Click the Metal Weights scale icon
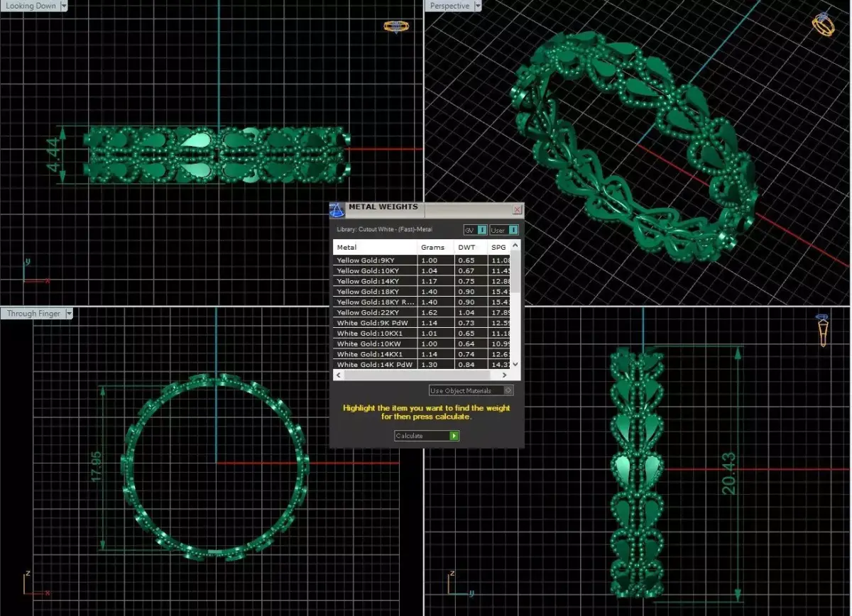 click(x=337, y=210)
